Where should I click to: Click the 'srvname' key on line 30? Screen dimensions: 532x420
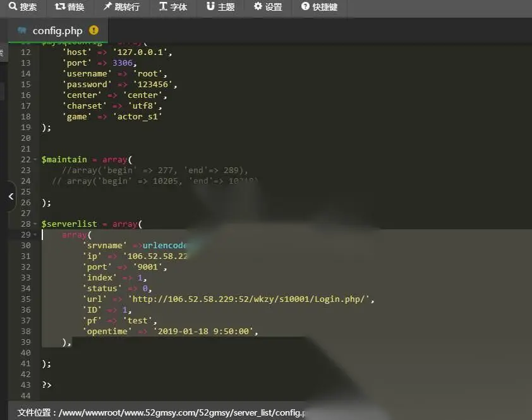click(104, 246)
